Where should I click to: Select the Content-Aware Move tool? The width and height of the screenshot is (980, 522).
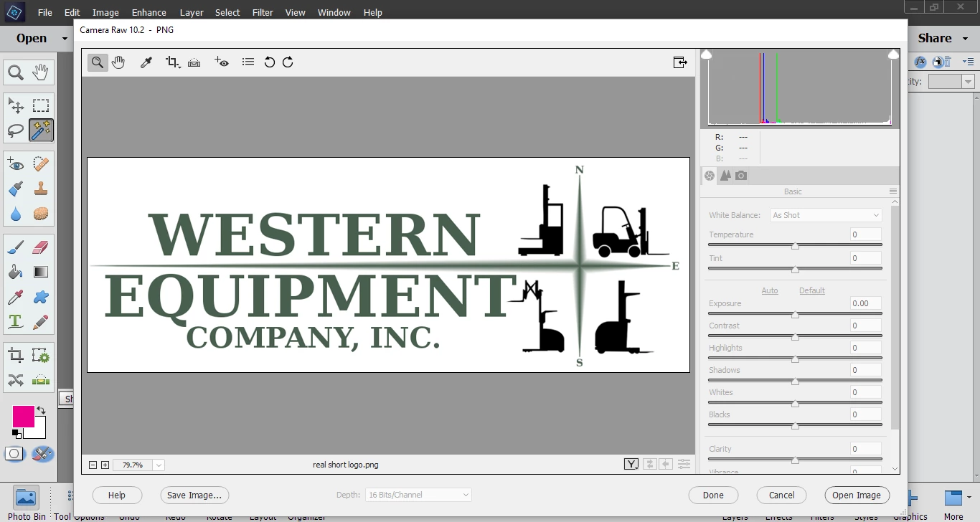pos(16,379)
